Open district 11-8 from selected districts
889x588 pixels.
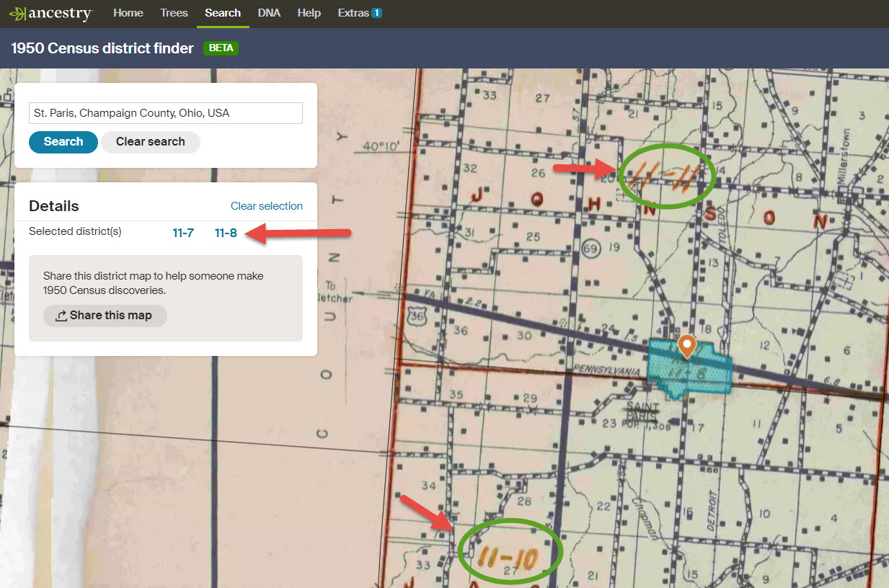click(x=225, y=233)
